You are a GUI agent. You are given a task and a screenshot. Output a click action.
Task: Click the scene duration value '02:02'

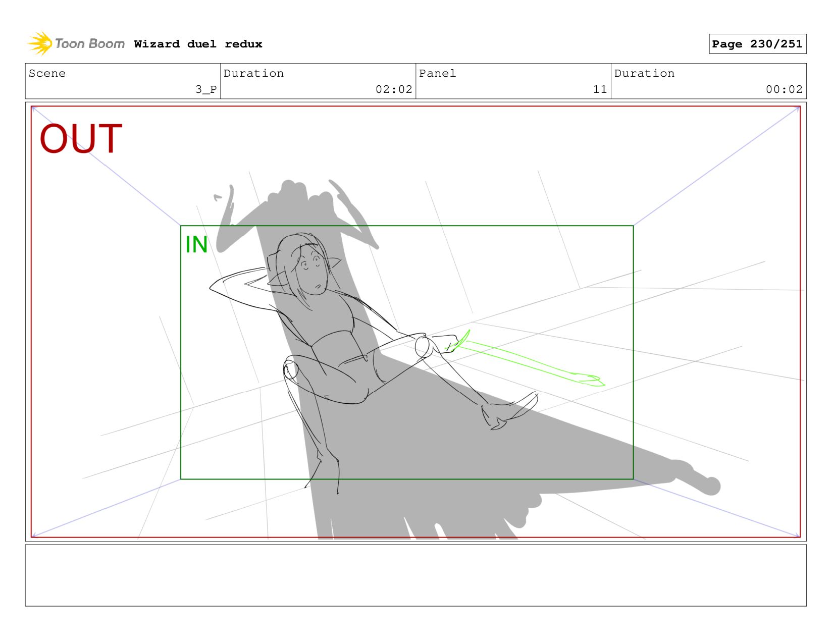394,89
